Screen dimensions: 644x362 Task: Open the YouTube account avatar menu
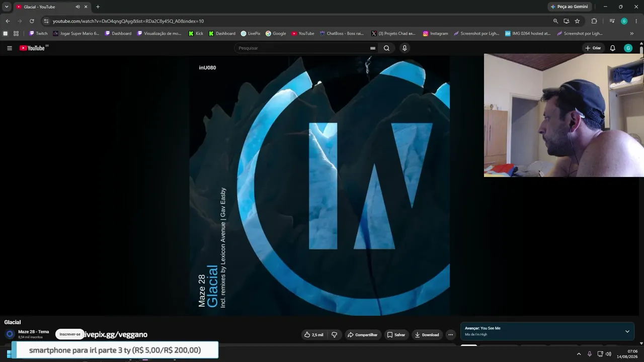(x=628, y=48)
